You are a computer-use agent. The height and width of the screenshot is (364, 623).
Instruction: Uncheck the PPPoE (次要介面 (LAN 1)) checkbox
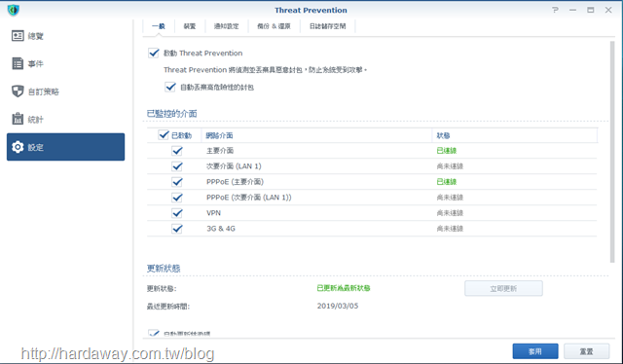(177, 198)
